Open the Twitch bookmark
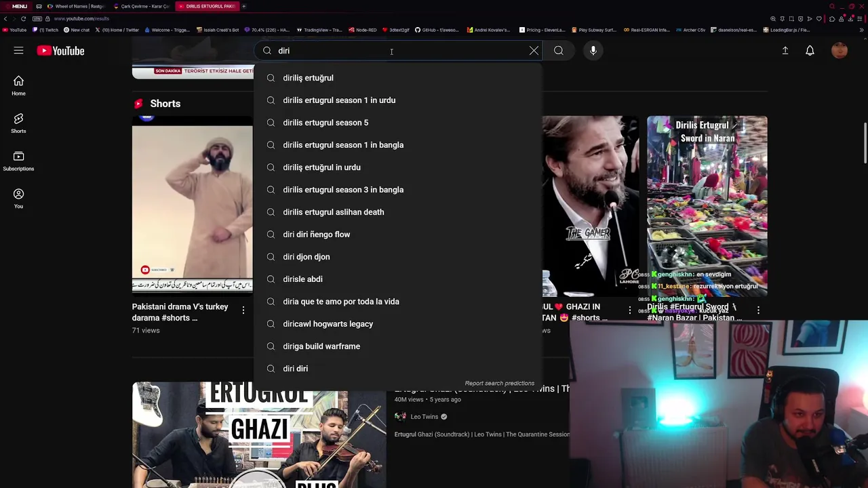 [45, 30]
